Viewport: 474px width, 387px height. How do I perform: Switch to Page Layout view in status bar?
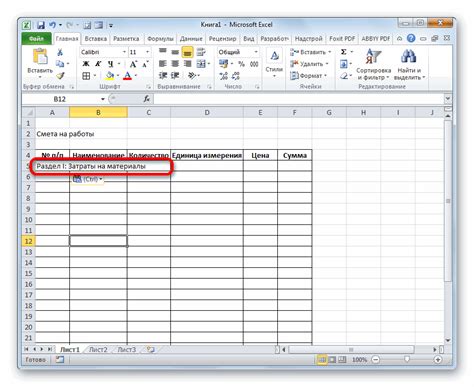click(332, 360)
